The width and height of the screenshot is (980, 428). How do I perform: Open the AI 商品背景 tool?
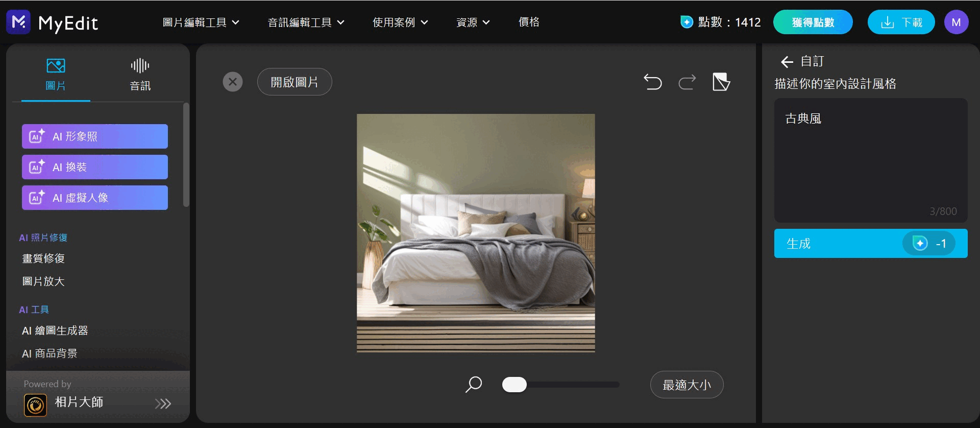(50, 353)
